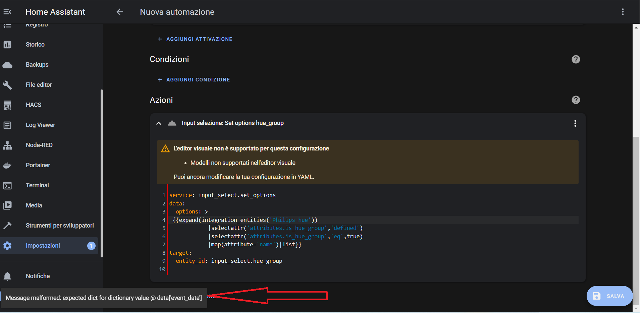Open the File editor
The image size is (644, 313).
[x=39, y=84]
